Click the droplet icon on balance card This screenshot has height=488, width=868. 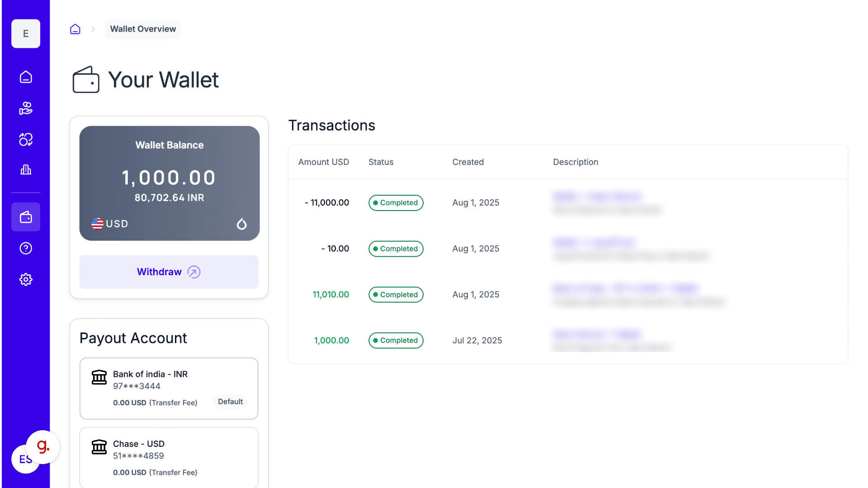242,224
